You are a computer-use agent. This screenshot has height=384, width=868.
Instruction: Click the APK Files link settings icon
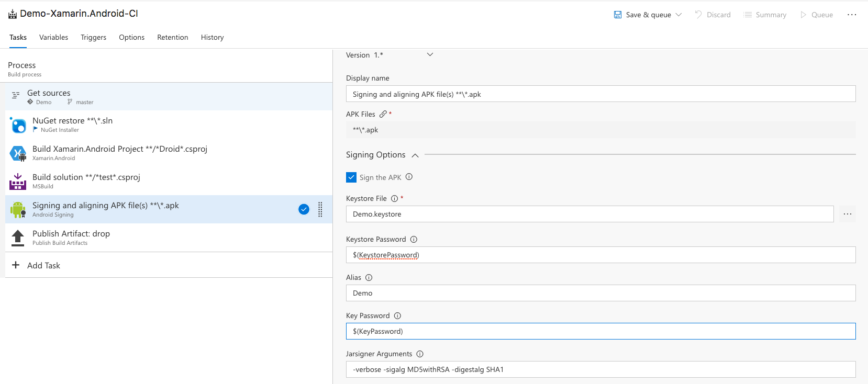click(383, 114)
